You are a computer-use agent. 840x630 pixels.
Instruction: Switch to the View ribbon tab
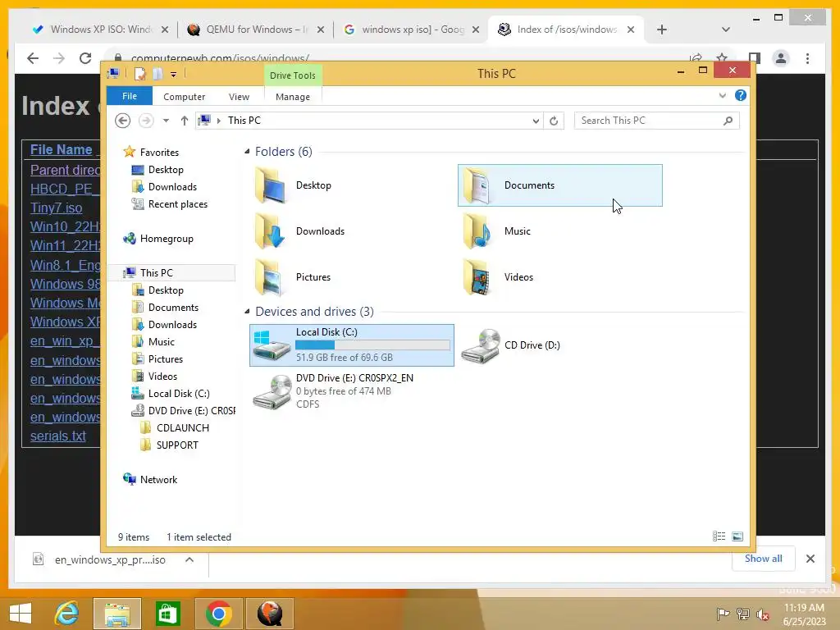pos(239,97)
